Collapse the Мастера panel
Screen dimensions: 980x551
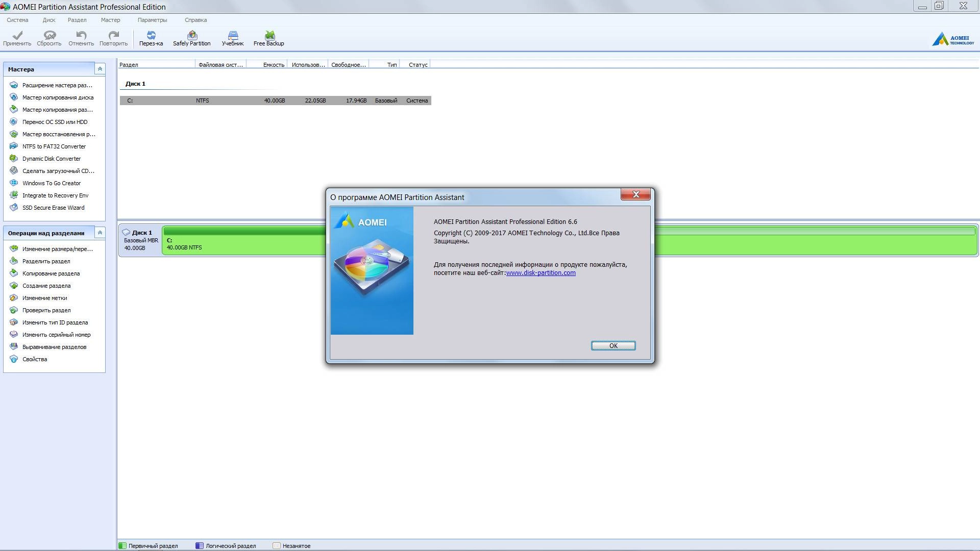tap(100, 69)
